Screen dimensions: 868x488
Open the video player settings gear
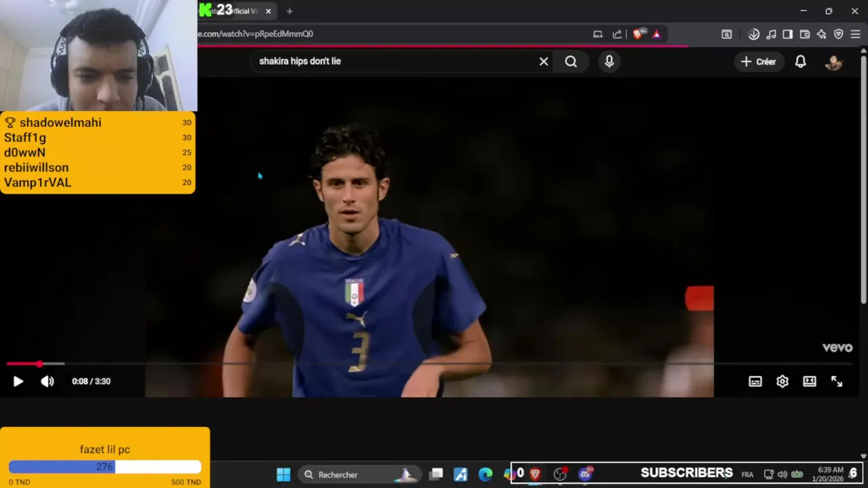point(783,382)
